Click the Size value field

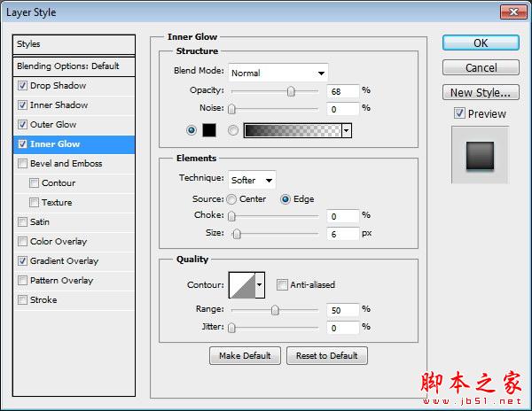[342, 234]
